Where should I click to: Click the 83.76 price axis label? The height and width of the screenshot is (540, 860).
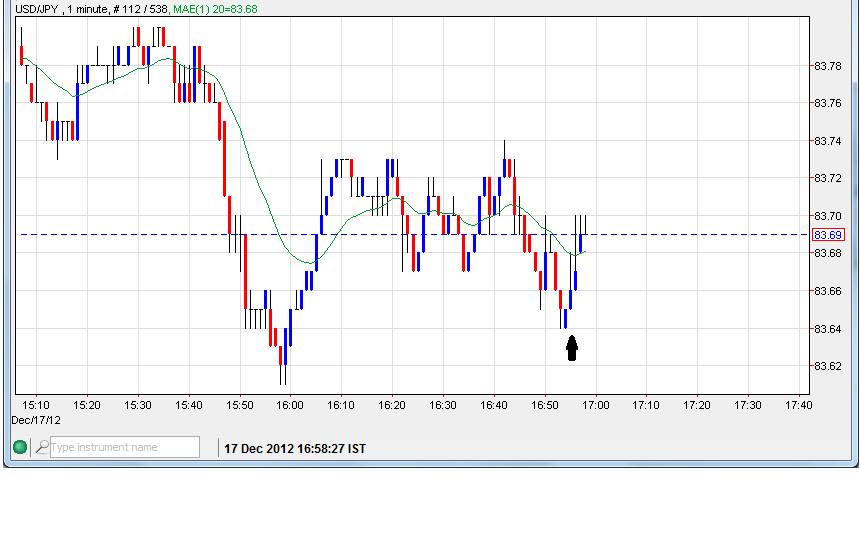click(828, 103)
